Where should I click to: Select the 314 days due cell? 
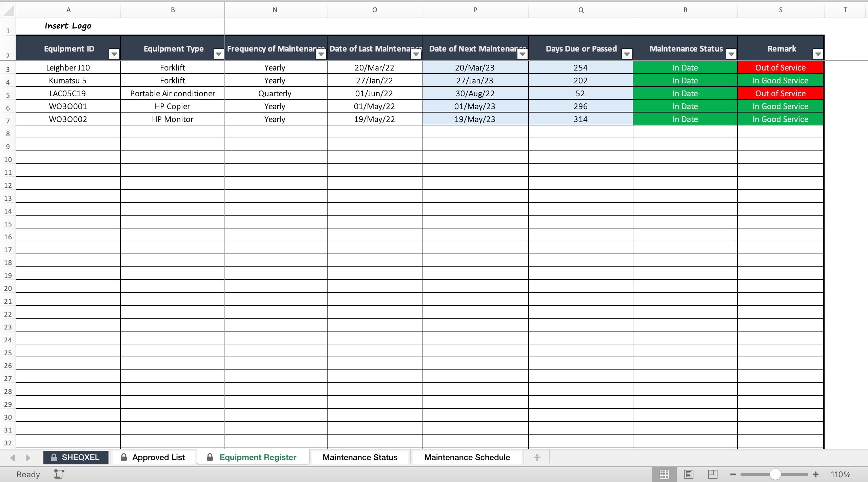[581, 119]
